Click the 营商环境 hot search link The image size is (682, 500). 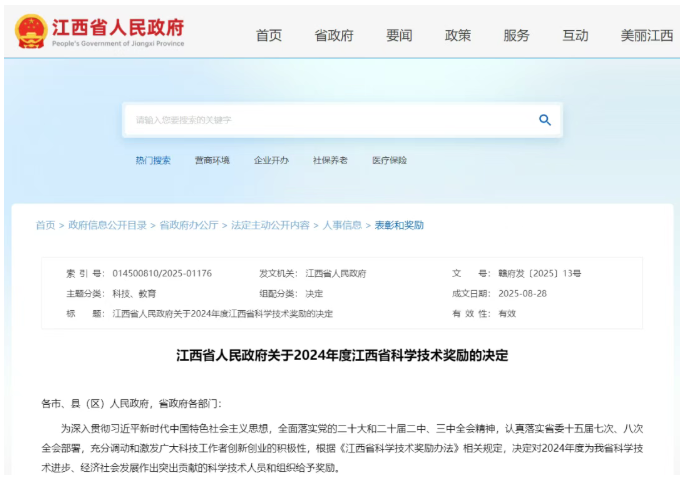tap(212, 160)
